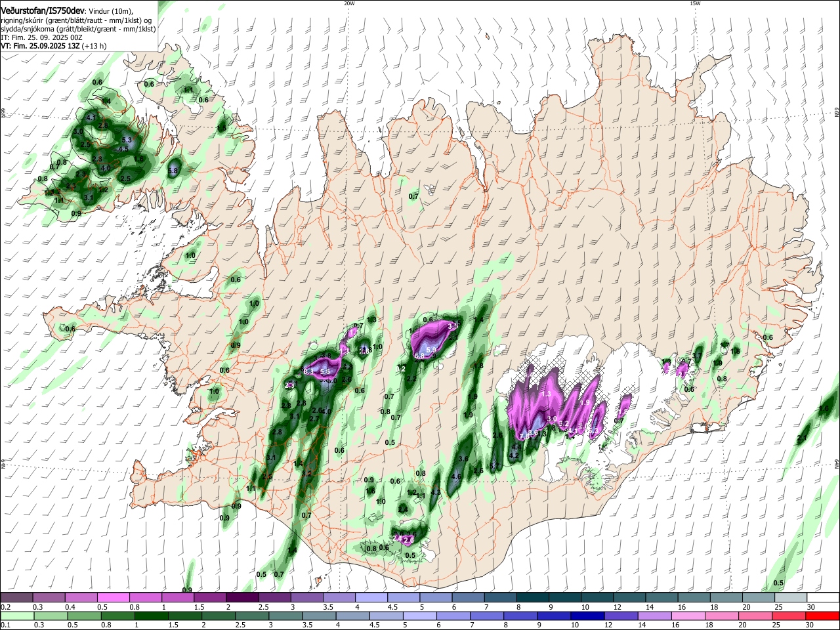
Task: Click the 4.6 precipitation value on the map
Action: click(x=457, y=477)
